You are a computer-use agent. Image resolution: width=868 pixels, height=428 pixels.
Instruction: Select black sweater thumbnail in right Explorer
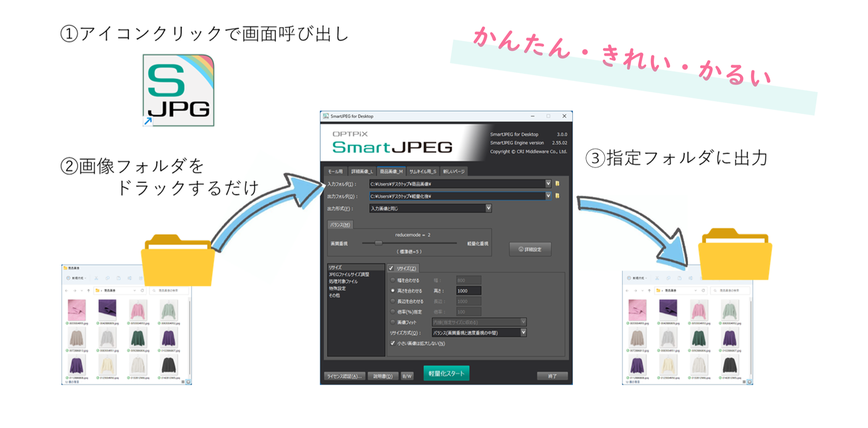pos(730,365)
